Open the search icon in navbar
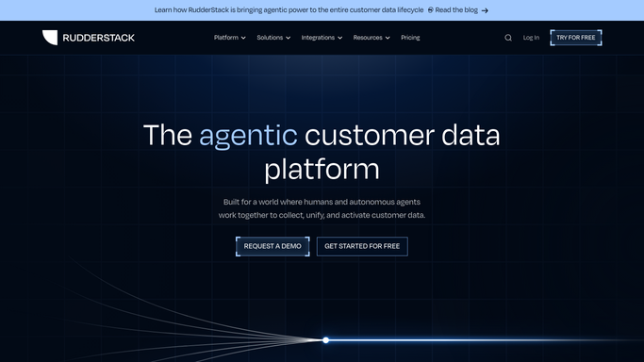The width and height of the screenshot is (644, 362). coord(508,38)
